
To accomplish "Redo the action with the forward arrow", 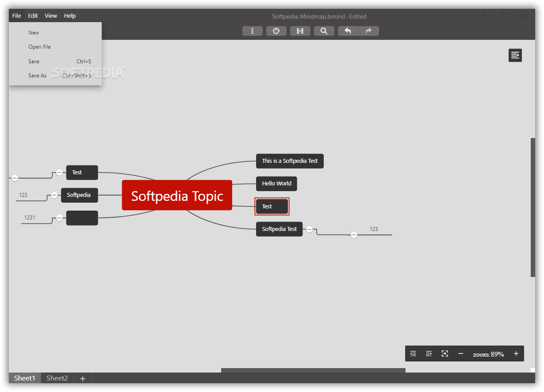I will pyautogui.click(x=368, y=31).
